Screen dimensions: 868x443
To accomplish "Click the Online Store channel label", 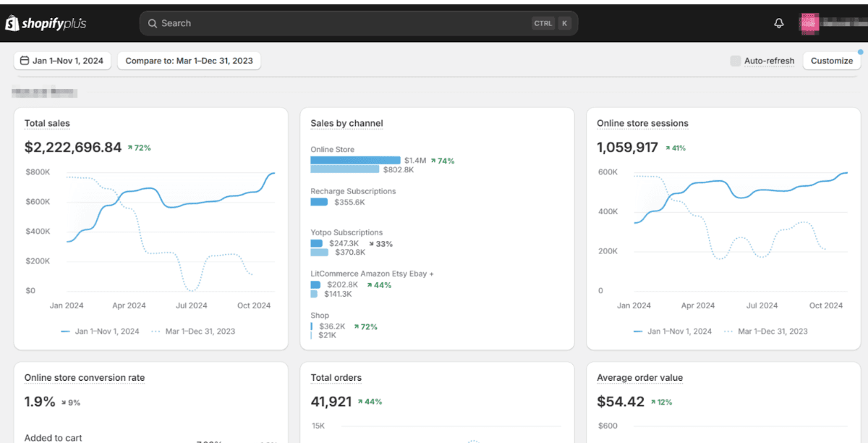I will (x=333, y=150).
